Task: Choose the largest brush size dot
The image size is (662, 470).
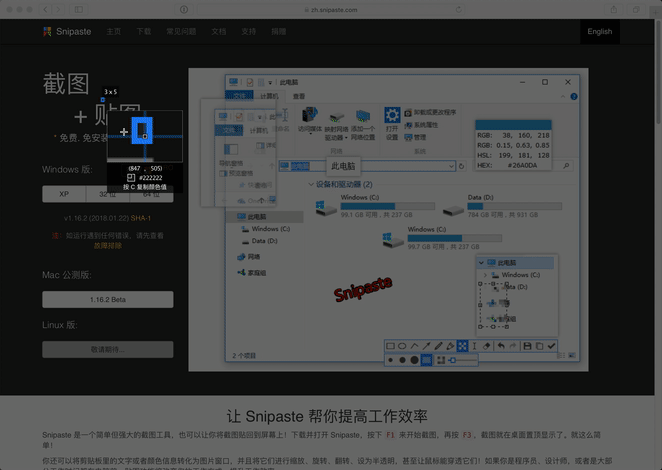Action: pos(415,360)
